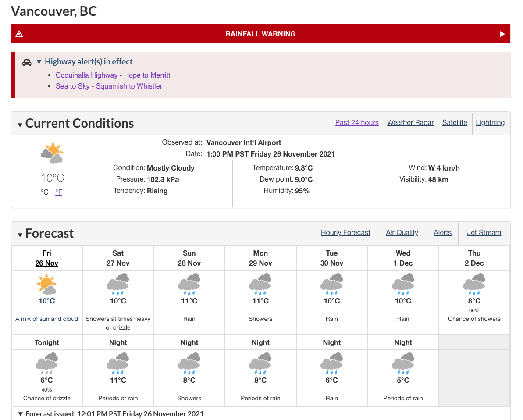Click Tuesday night rain icon
Image resolution: width=523 pixels, height=420 pixels.
[x=331, y=363]
